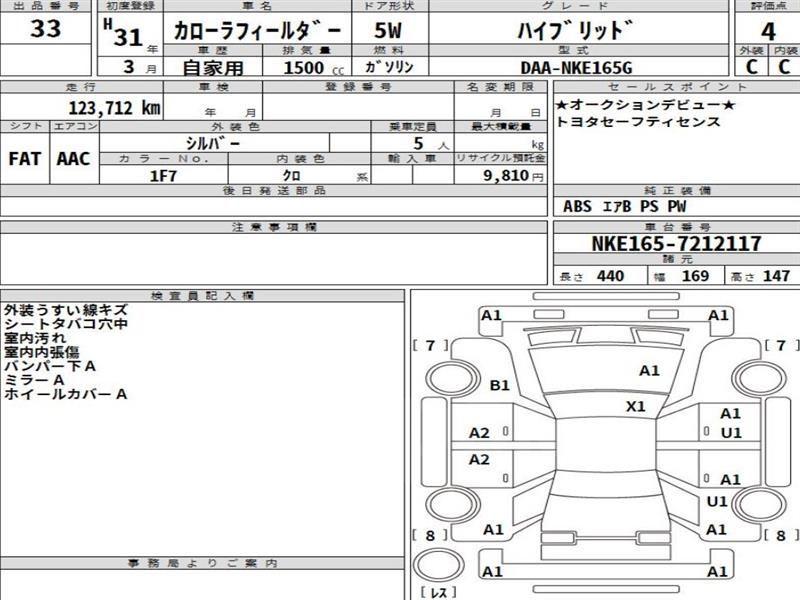Select model code "DAA-NKE165G"
Image resolution: width=800 pixels, height=600 pixels.
pos(576,68)
